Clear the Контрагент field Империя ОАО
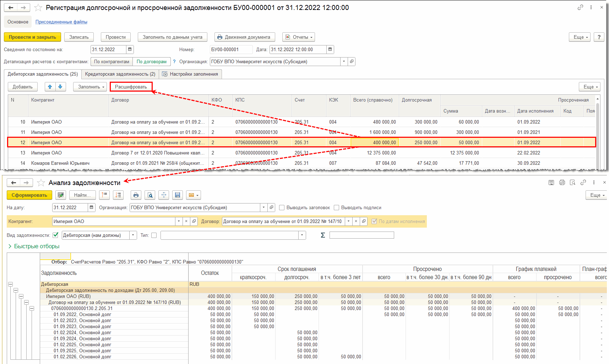Screen dimensions: 609x364 pyautogui.click(x=186, y=221)
